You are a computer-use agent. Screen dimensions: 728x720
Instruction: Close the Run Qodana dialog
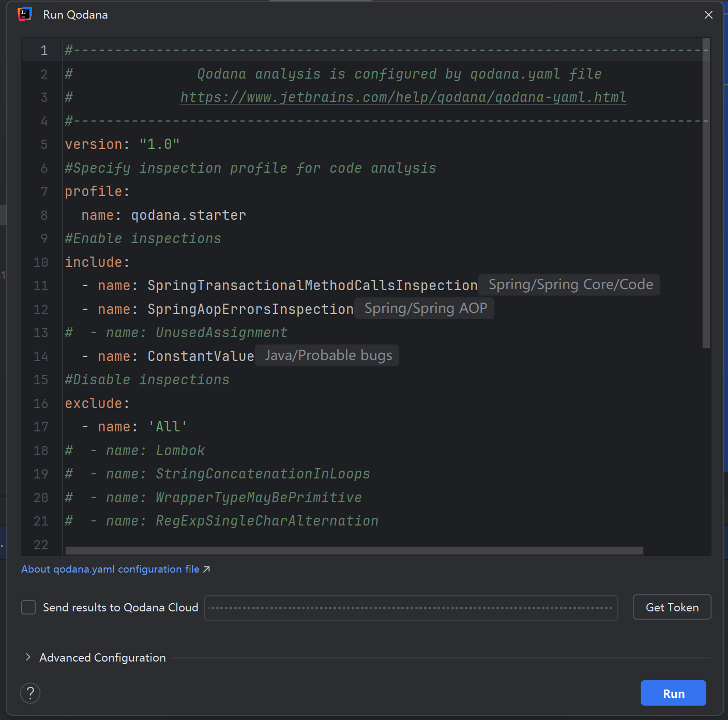click(x=708, y=15)
